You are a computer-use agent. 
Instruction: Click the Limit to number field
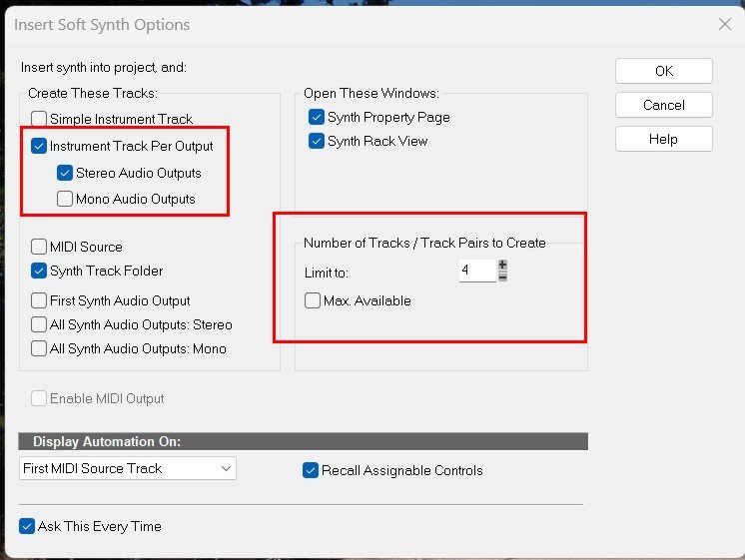point(476,271)
